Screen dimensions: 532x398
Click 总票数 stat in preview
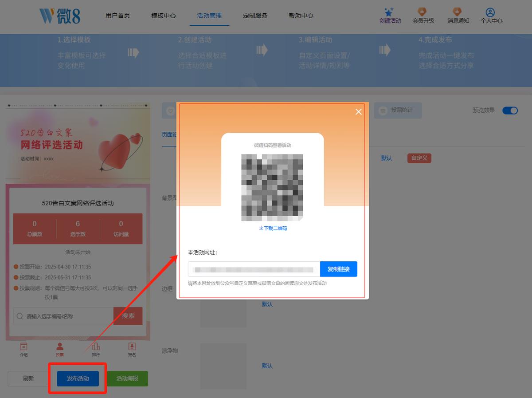[x=35, y=229]
